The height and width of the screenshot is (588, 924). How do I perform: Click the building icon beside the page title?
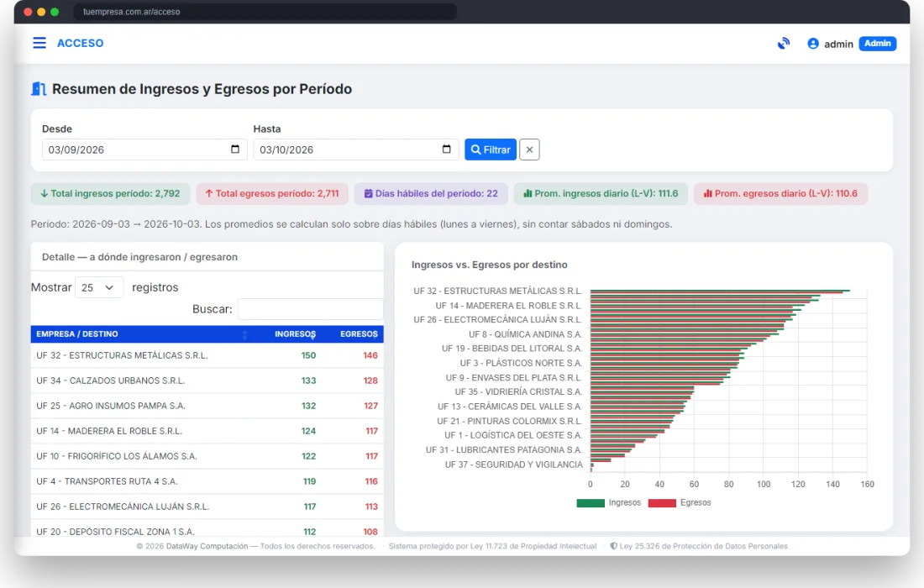[x=39, y=89]
